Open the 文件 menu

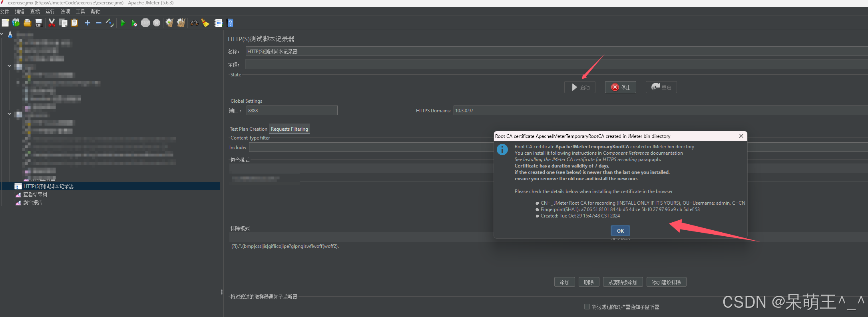coord(4,12)
